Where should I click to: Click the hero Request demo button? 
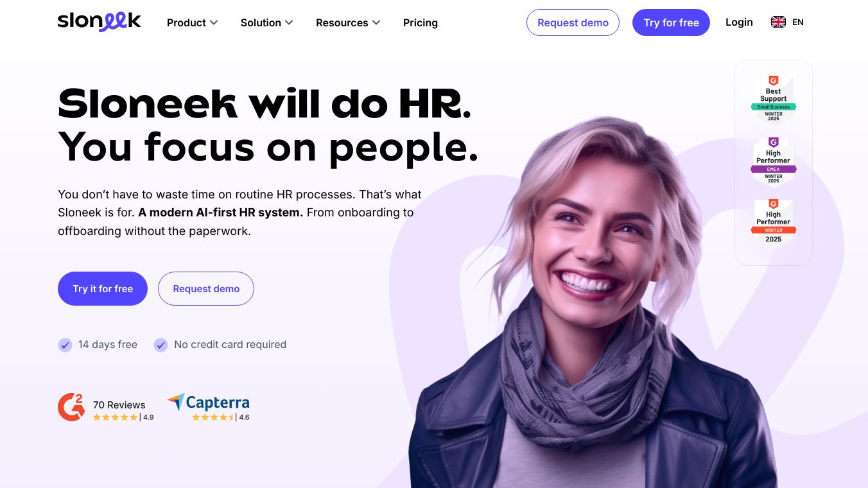[206, 289]
